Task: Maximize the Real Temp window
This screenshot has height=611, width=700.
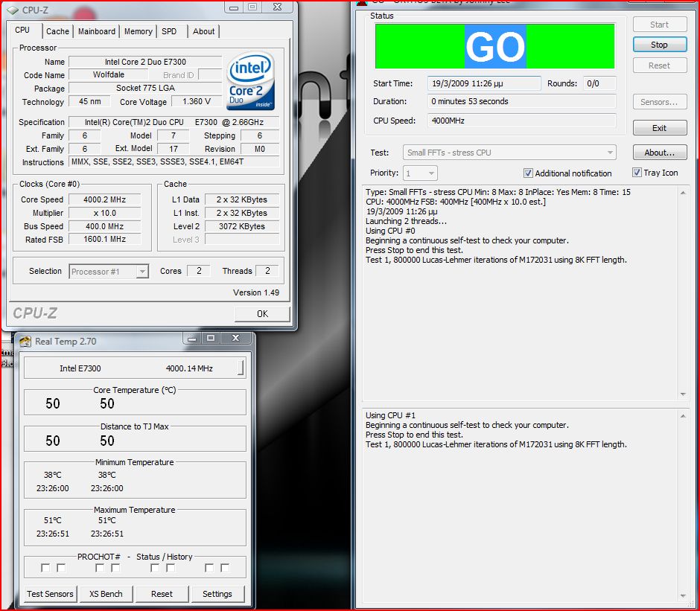Action: 211,339
